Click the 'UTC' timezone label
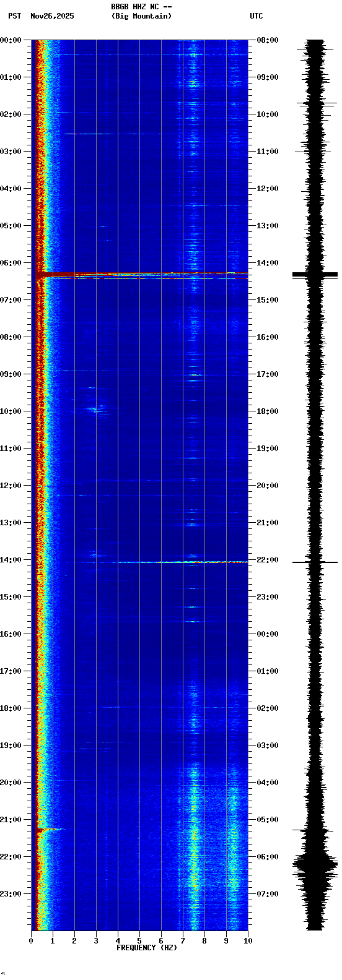Image resolution: width=342 pixels, height=980 pixels. click(256, 16)
